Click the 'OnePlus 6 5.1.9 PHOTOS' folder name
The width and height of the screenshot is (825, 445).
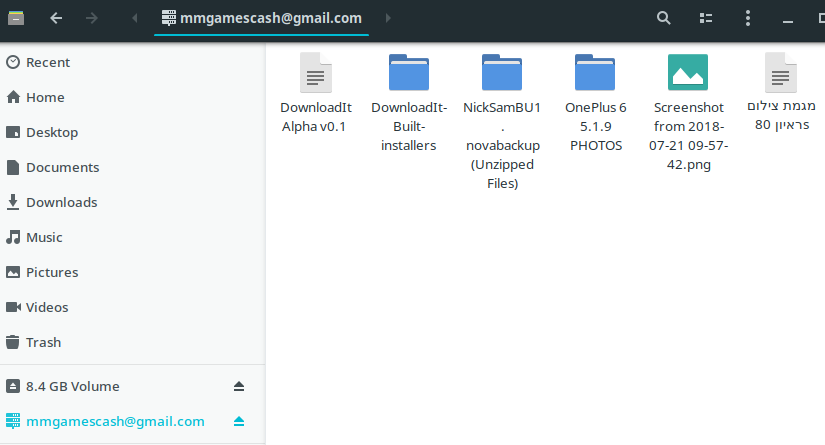[x=596, y=127]
